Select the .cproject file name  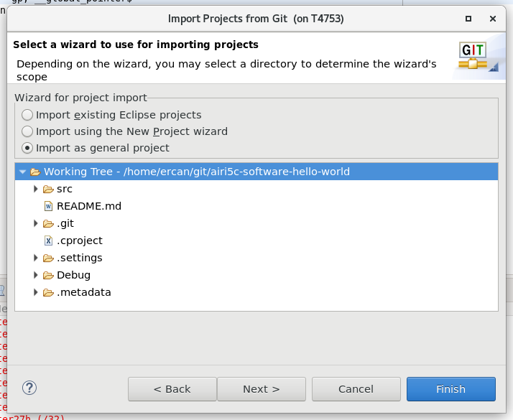(x=80, y=241)
